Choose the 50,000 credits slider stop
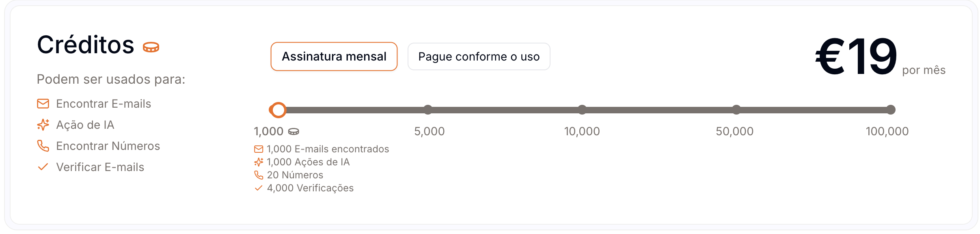 (x=736, y=110)
